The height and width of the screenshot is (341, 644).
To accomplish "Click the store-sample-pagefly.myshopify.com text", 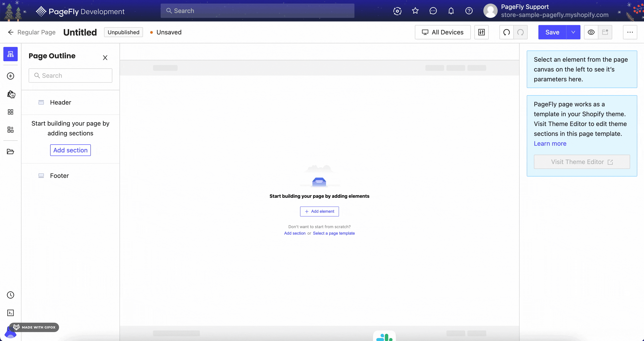I will point(555,15).
